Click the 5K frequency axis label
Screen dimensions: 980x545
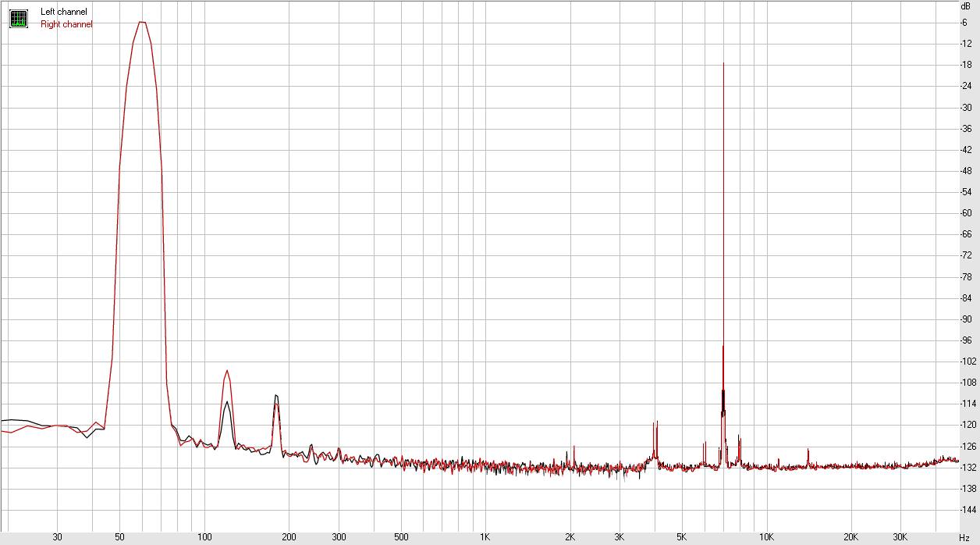click(682, 537)
